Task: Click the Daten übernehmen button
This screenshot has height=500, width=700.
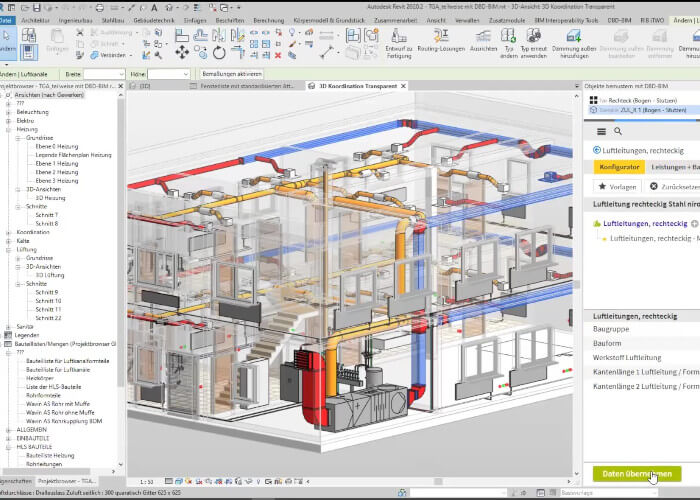Action: click(x=637, y=474)
